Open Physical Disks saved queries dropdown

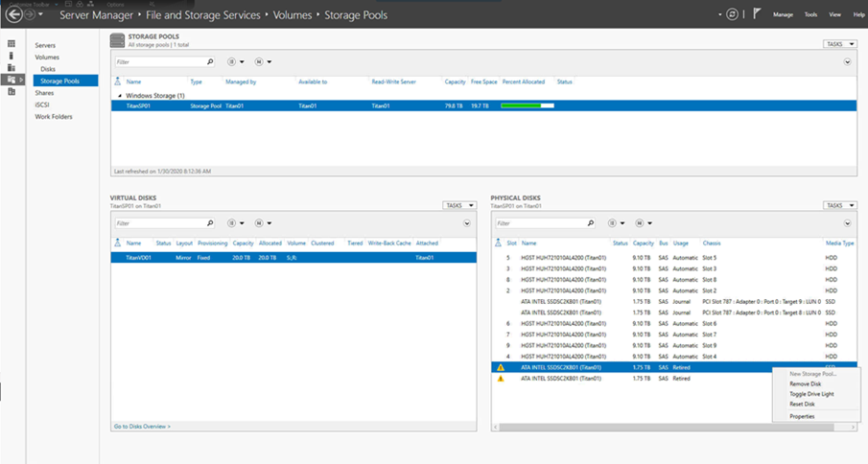pos(644,223)
